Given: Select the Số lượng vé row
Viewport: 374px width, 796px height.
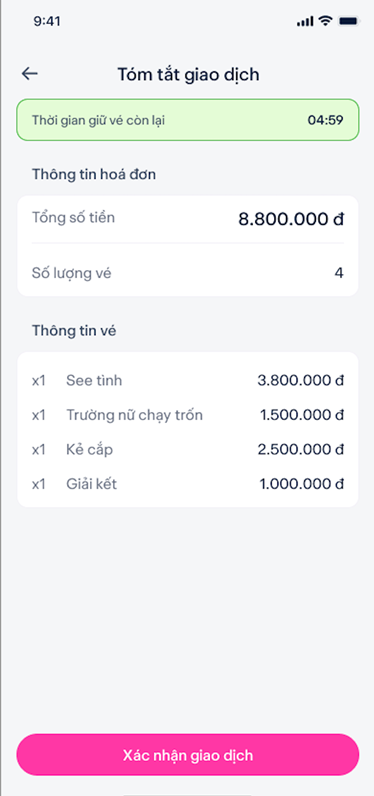Looking at the screenshot, I should [x=188, y=273].
